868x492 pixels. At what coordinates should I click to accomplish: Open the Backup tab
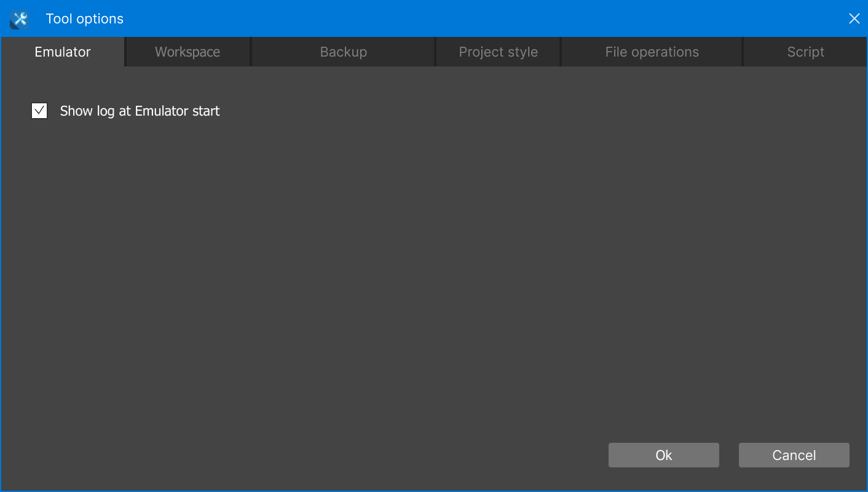click(x=343, y=52)
